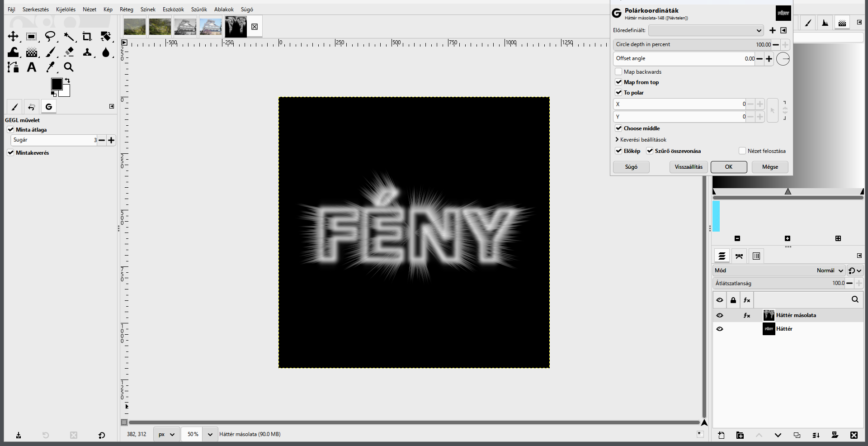The height and width of the screenshot is (446, 868).
Task: Select the Smudge drop tool
Action: pyautogui.click(x=106, y=52)
